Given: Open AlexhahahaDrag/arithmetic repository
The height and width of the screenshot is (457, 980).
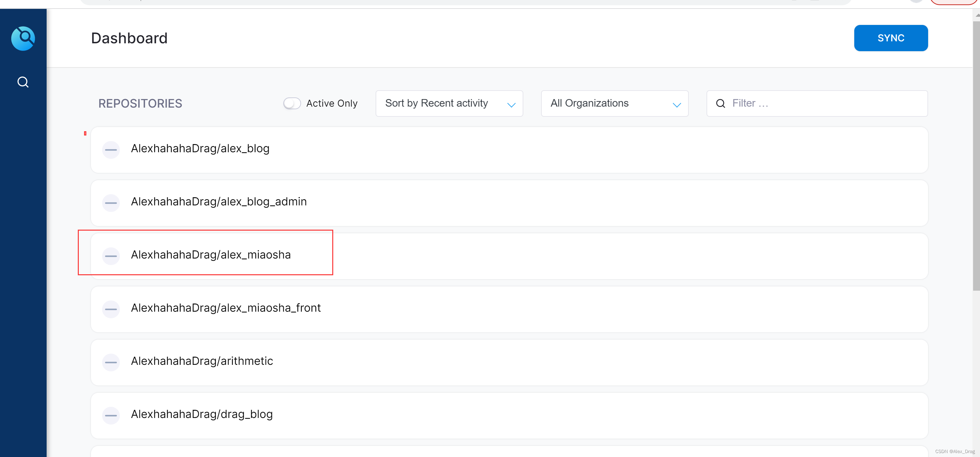Looking at the screenshot, I should click(509, 362).
